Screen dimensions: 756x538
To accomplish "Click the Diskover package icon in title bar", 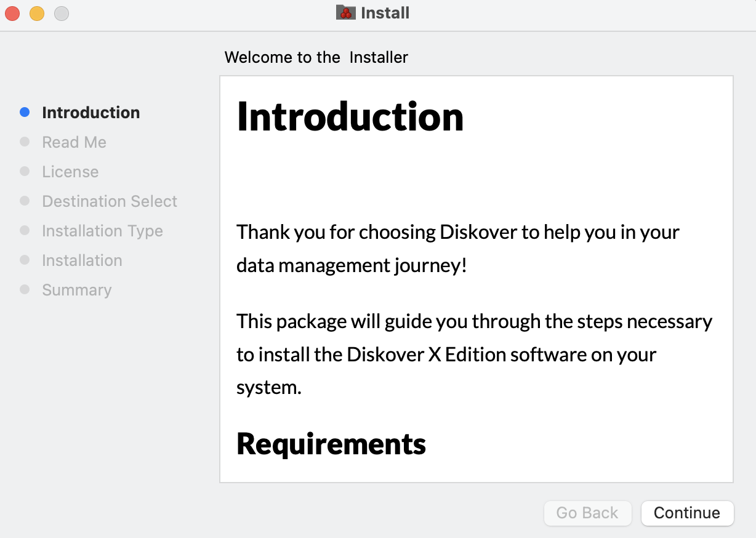I will click(346, 13).
